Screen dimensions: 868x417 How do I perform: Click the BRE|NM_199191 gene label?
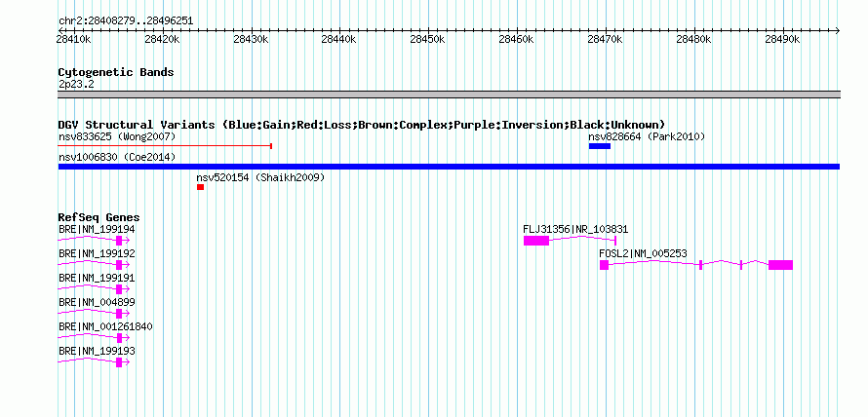click(x=97, y=278)
